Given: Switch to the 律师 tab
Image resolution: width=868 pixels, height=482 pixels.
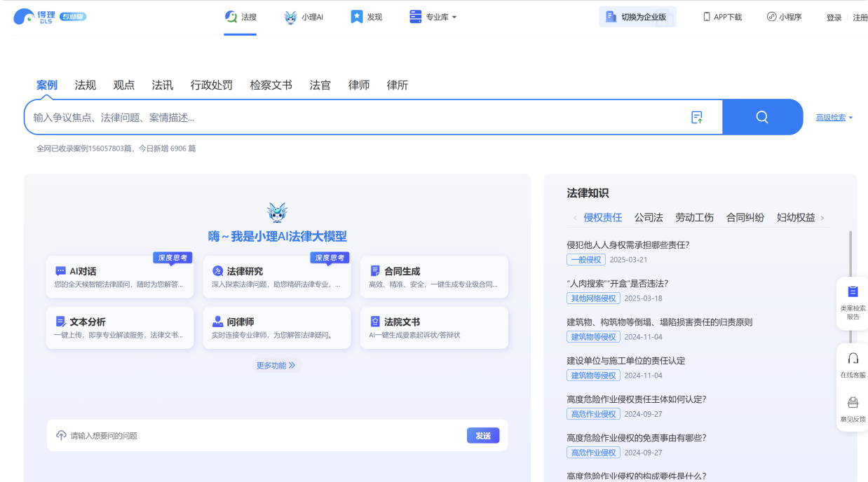Looking at the screenshot, I should (x=358, y=85).
